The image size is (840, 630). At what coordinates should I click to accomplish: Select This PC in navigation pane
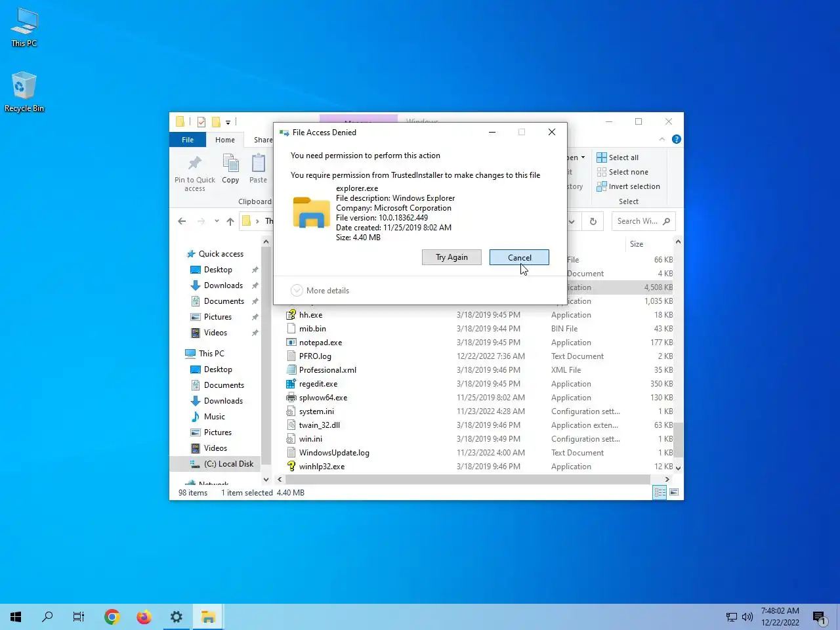coord(211,354)
